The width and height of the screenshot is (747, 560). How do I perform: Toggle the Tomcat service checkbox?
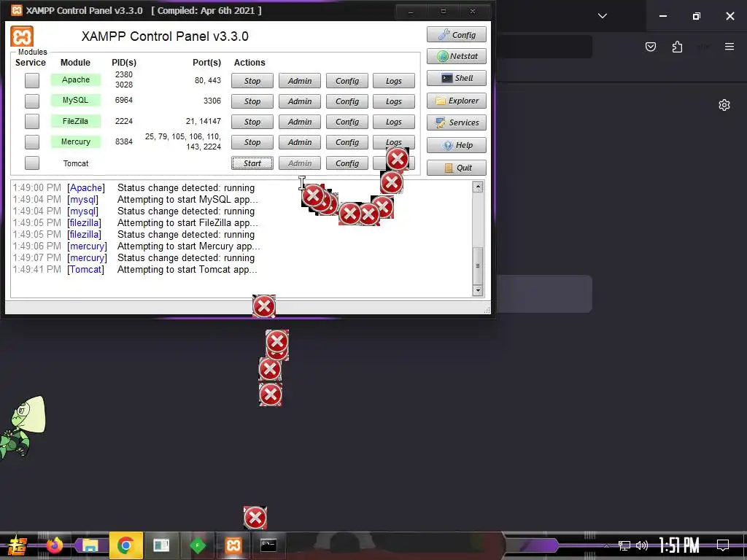(32, 163)
